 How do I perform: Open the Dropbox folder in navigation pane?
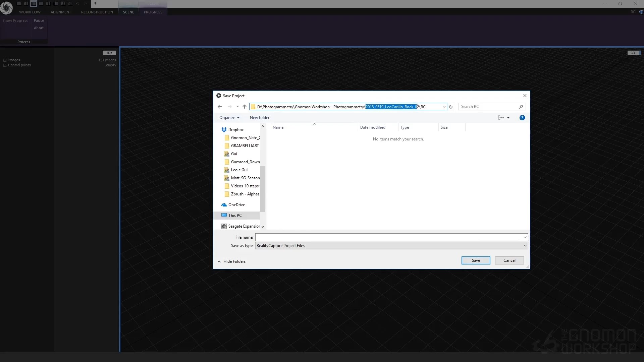(236, 130)
